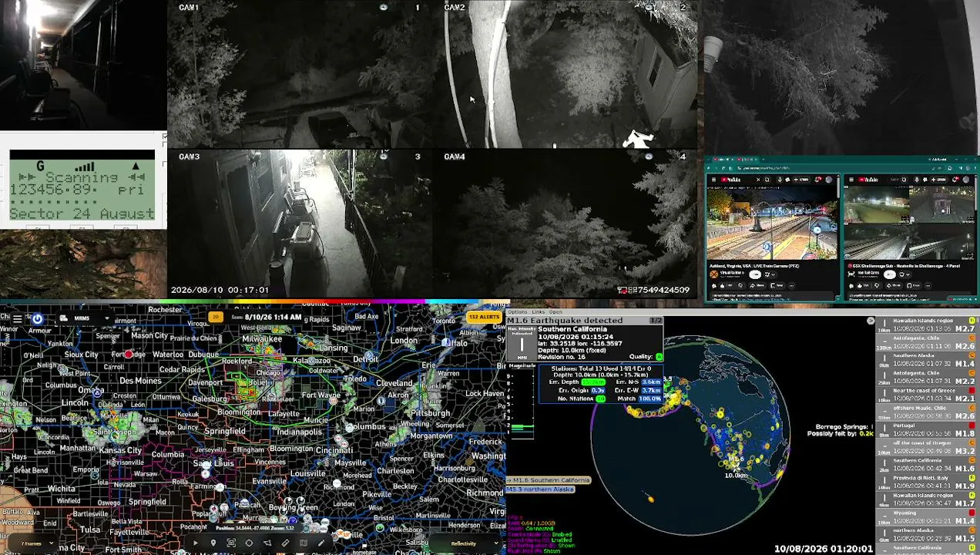Open the Ashland Virginia train camera video
Screen dimensions: 980x555
tap(773, 224)
